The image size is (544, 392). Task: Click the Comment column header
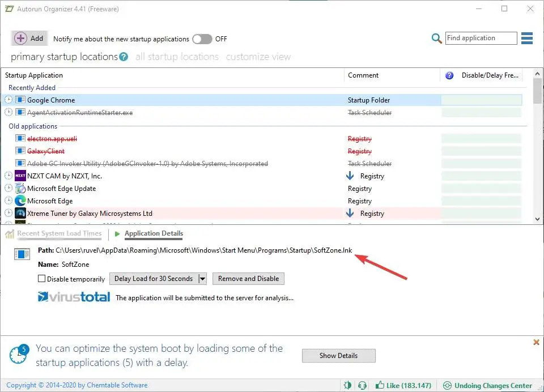click(363, 75)
